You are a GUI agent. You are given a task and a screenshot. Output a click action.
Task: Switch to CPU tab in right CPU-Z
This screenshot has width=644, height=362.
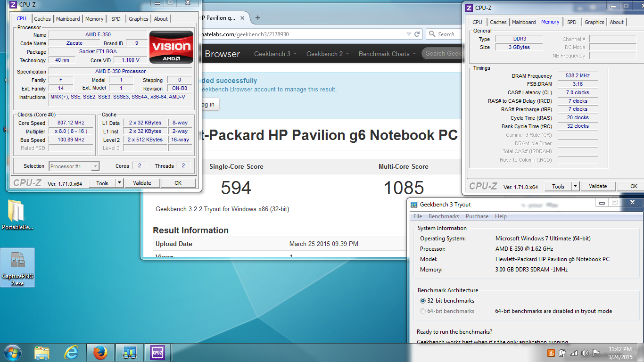coord(478,22)
